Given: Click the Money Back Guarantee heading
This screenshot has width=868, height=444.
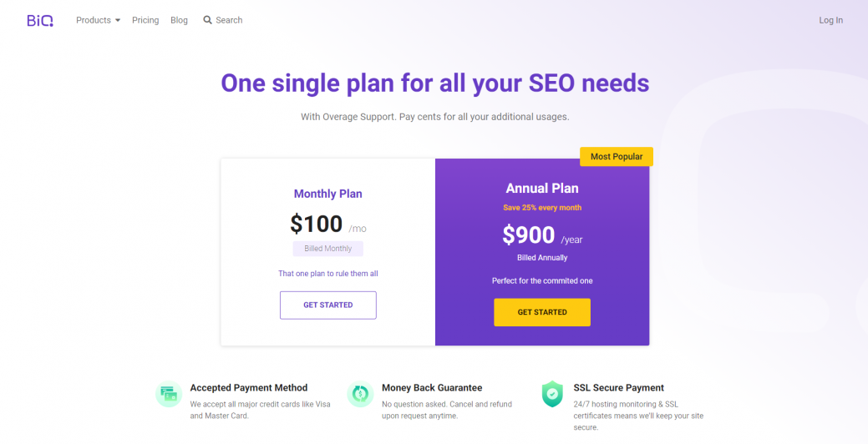Looking at the screenshot, I should pos(432,387).
